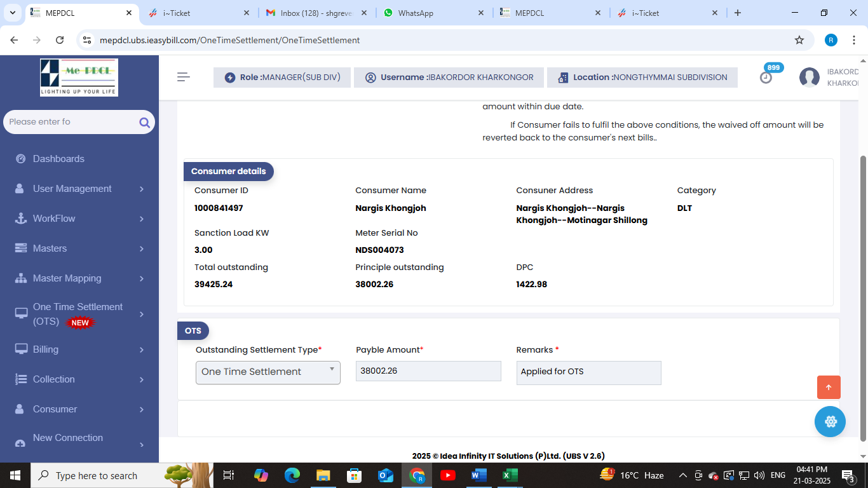Click the User Management person icon
This screenshot has height=488, width=868.
(20, 189)
